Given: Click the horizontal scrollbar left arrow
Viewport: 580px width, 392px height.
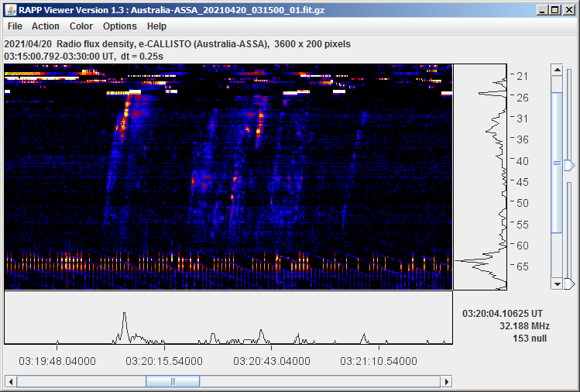Looking at the screenshot, I should click(10, 381).
